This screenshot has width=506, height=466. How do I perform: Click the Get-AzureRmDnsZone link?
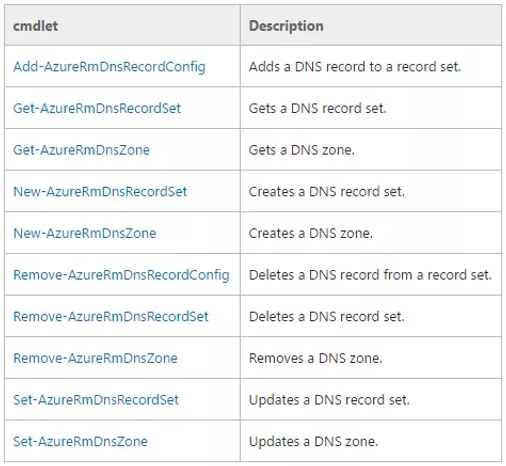pyautogui.click(x=81, y=150)
